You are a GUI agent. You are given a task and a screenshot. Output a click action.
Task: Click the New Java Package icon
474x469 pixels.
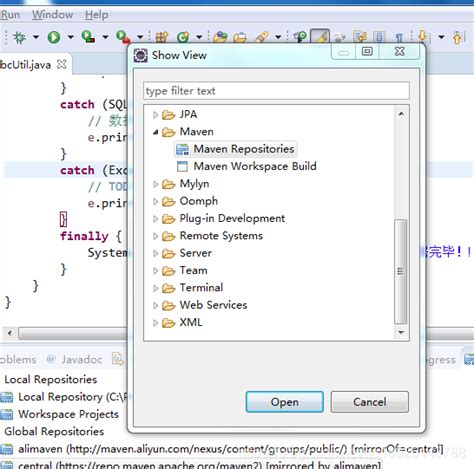click(162, 37)
